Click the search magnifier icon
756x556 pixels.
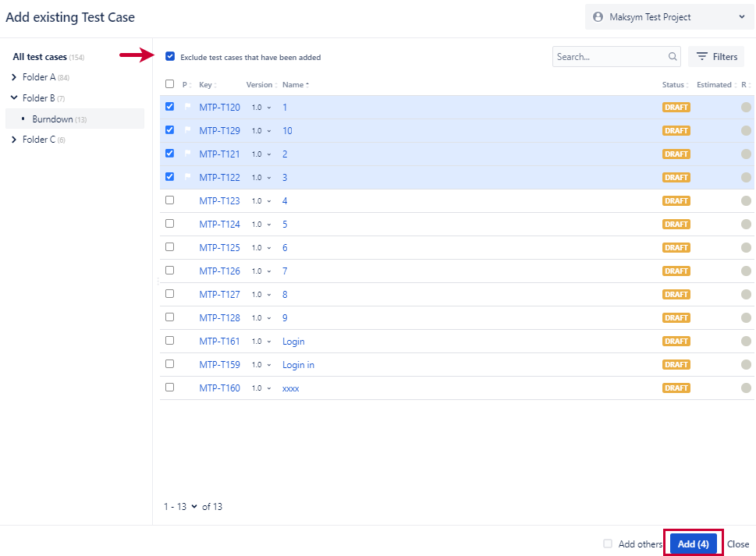672,56
